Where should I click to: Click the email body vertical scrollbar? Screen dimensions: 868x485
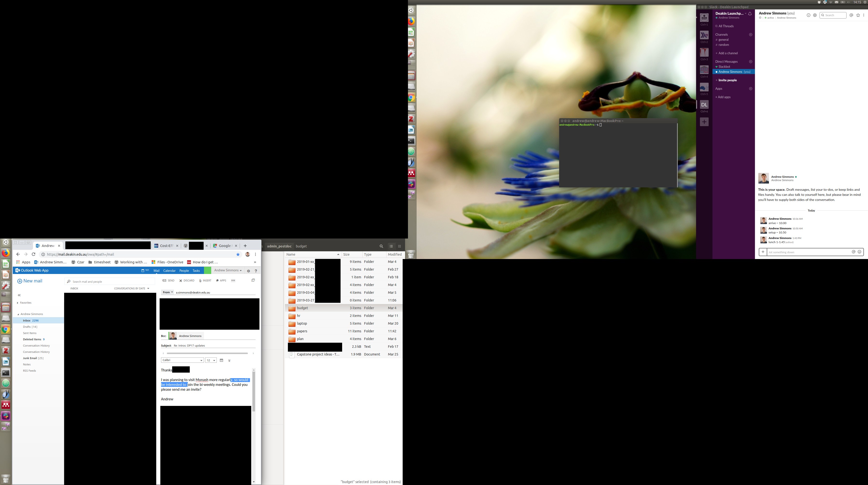[254, 391]
